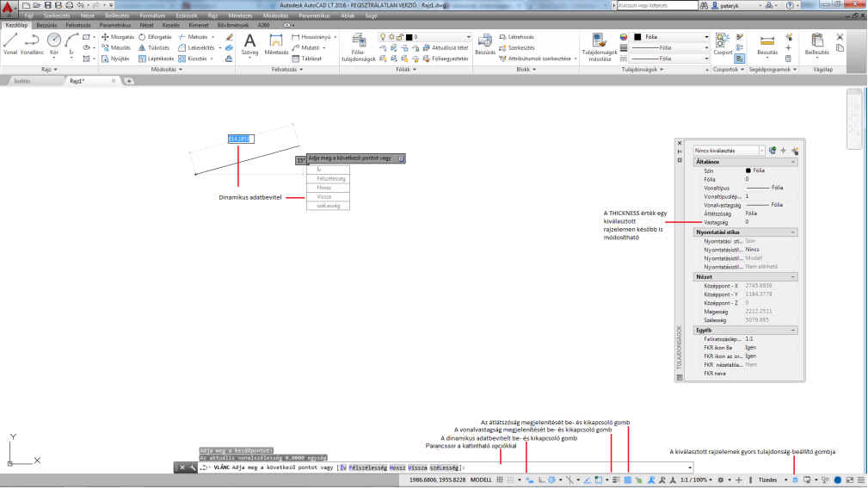Click the new drawing tab plus button

pos(129,82)
